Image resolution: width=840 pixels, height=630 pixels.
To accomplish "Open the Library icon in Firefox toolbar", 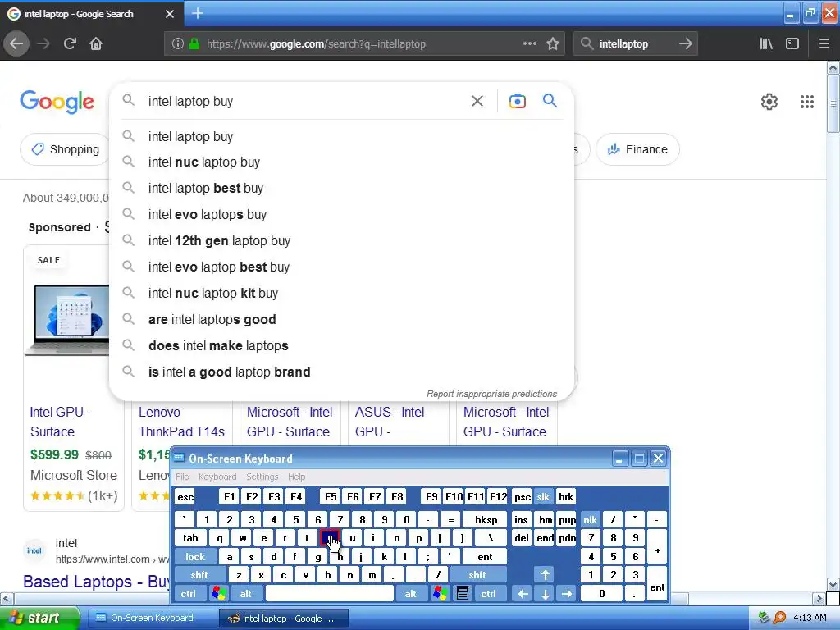I will (x=766, y=43).
